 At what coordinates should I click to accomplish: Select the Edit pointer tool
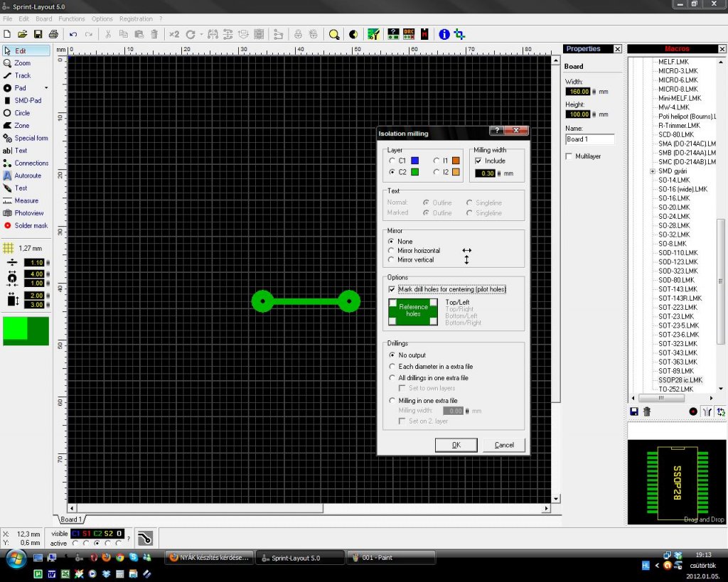coord(26,50)
